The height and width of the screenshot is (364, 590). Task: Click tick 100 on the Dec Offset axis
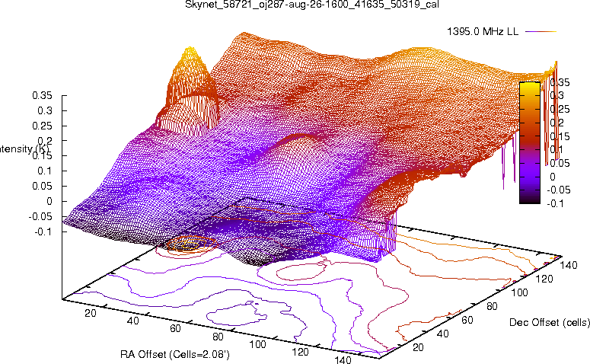520,292
